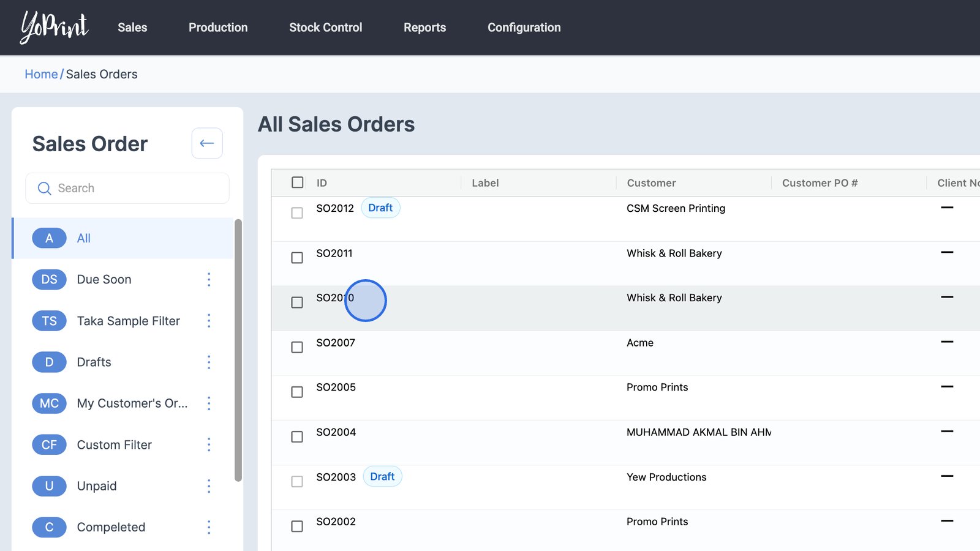Open the Production menu
The height and width of the screenshot is (551, 980).
[218, 28]
